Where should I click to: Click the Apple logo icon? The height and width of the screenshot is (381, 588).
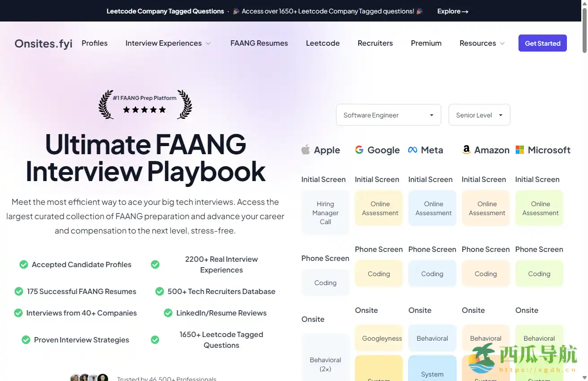[305, 150]
